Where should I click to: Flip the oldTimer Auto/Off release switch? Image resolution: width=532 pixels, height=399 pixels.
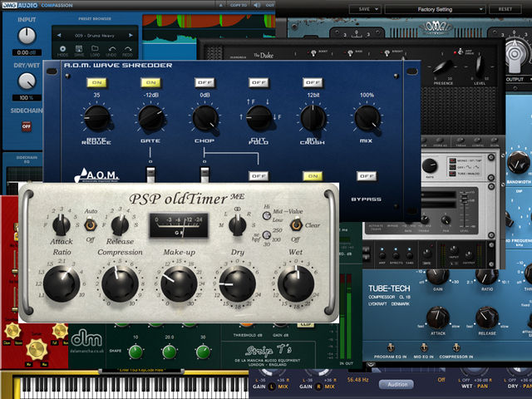tap(91, 225)
